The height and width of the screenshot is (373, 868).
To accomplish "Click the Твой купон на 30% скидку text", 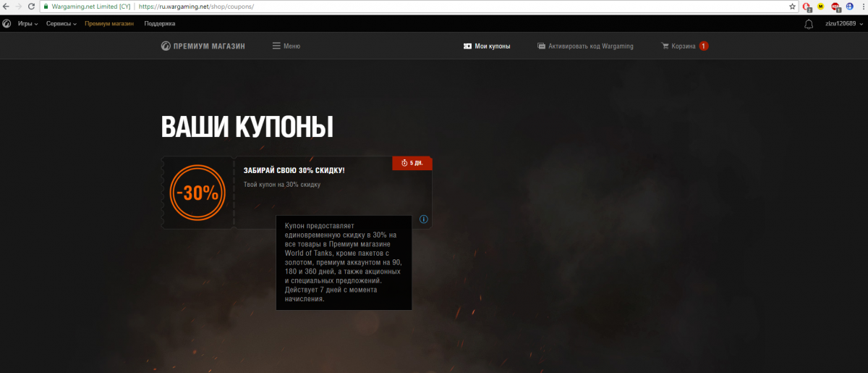I will pos(282,185).
